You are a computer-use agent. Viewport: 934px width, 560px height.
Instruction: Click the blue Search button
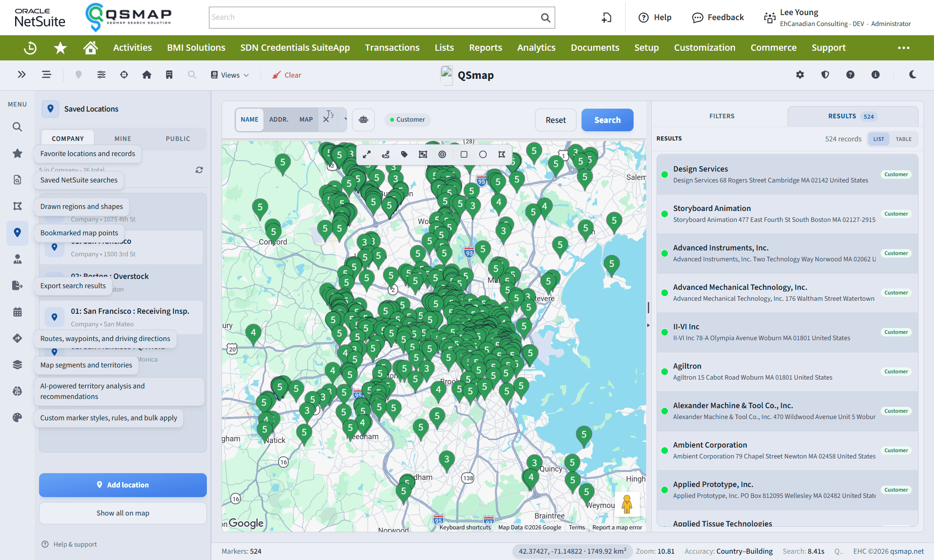[607, 120]
